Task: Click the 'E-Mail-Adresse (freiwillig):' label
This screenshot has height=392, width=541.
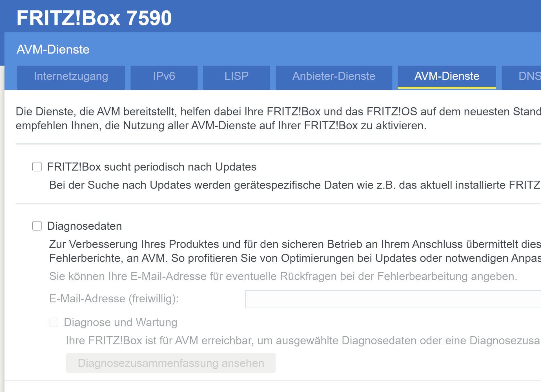Action: pyautogui.click(x=114, y=299)
